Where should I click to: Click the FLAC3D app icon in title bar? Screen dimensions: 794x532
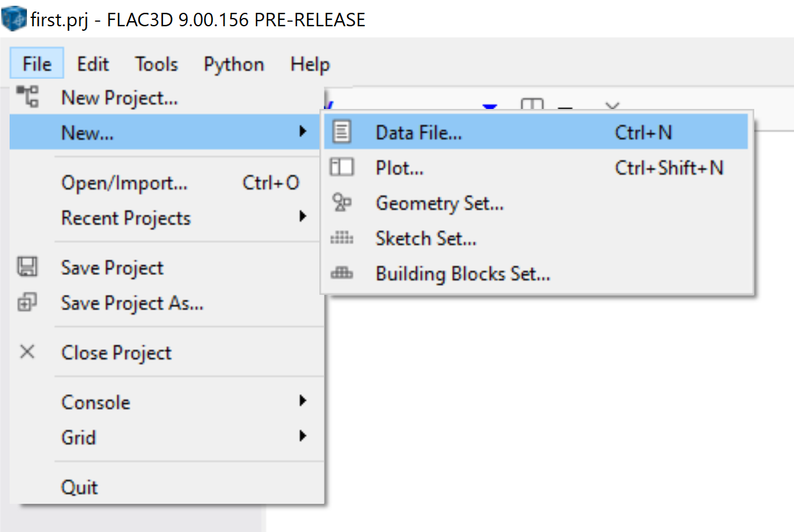point(13,19)
